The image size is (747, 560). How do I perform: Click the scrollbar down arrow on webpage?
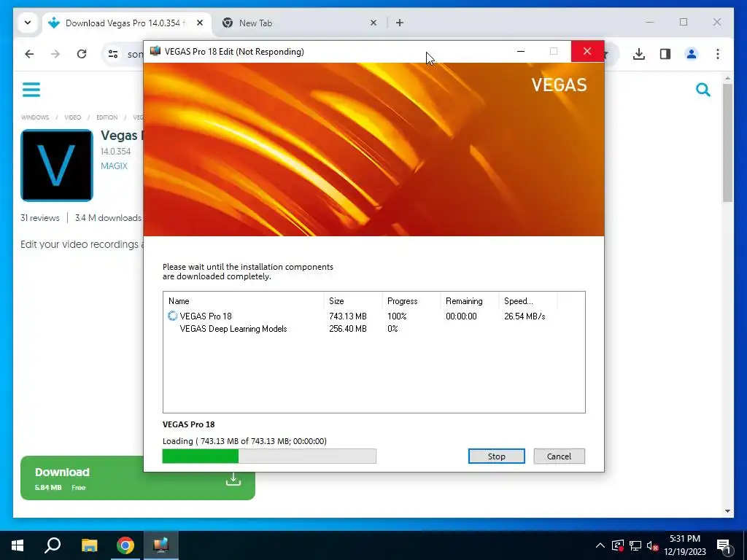727,511
